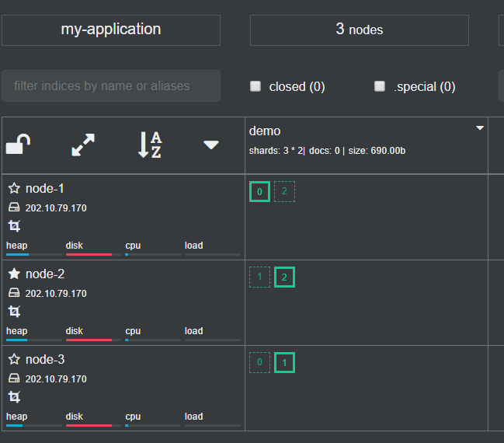This screenshot has height=443, width=504.
Task: Click the disk drive icon under node-2
Action: (x=14, y=293)
